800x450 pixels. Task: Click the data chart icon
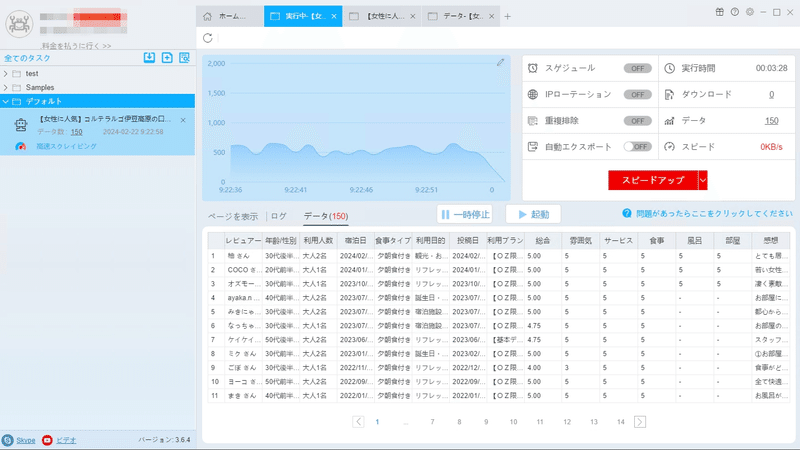[669, 121]
